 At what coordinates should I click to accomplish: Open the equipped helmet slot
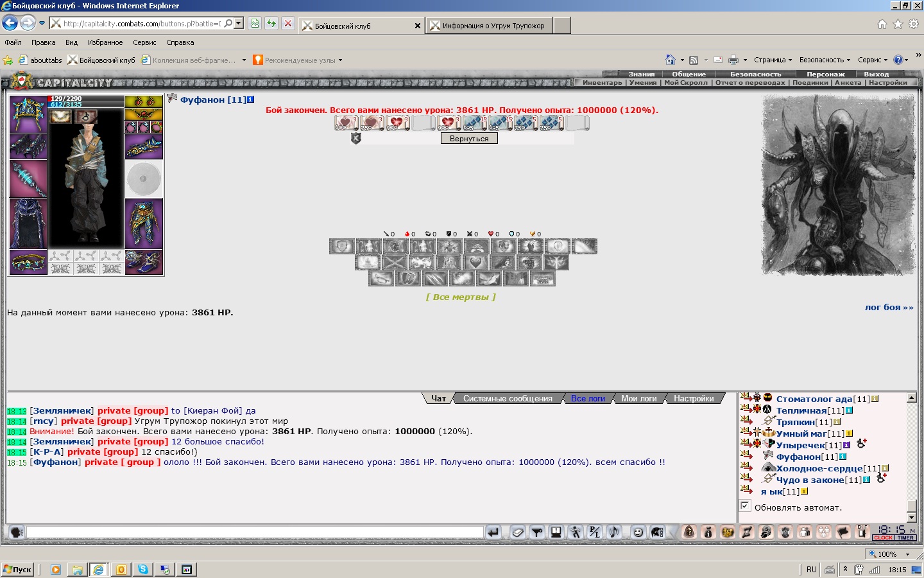click(28, 114)
